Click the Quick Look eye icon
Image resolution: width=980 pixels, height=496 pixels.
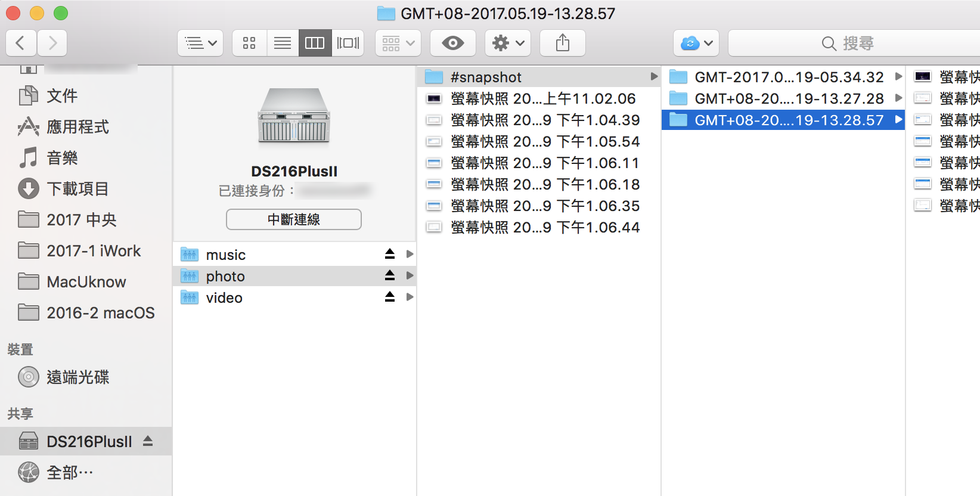pos(453,43)
